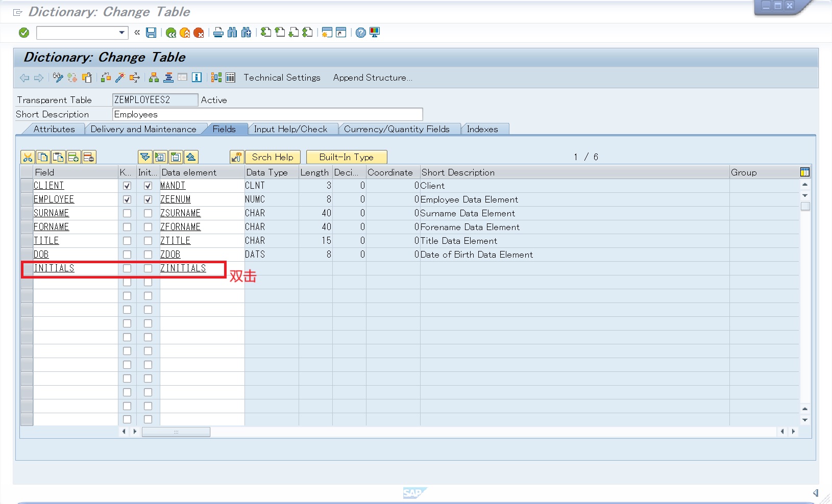Click the Foreign Keys key icon
This screenshot has width=832, height=504.
point(237,157)
